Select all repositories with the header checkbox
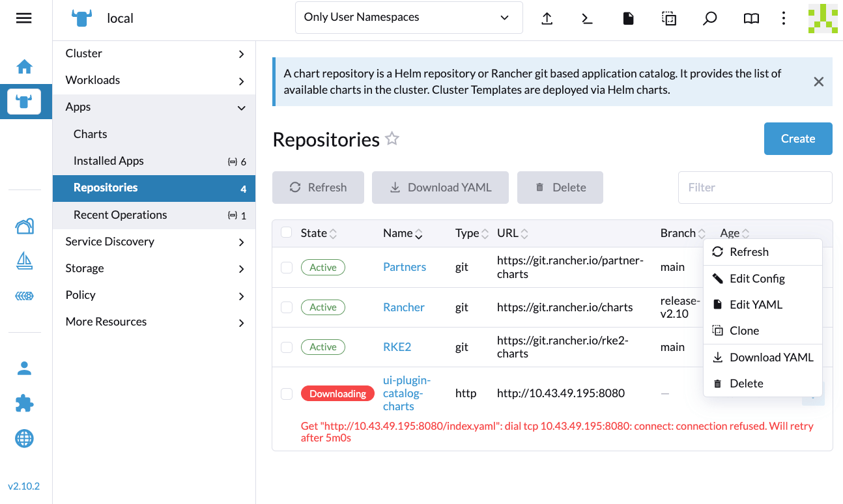Image resolution: width=843 pixels, height=504 pixels. 287,232
